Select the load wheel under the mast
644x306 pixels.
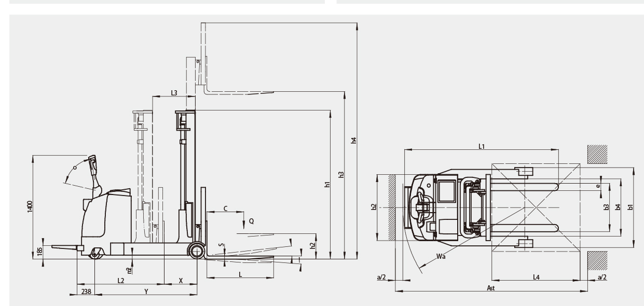(x=197, y=251)
